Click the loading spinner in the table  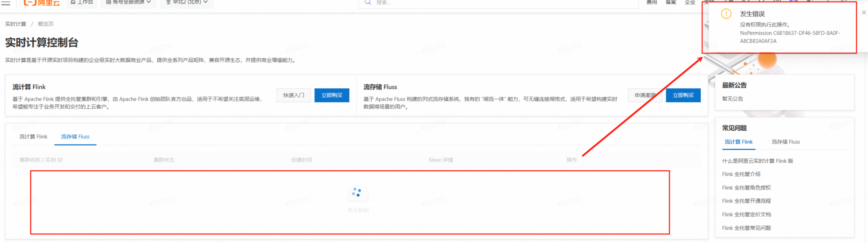tap(357, 192)
